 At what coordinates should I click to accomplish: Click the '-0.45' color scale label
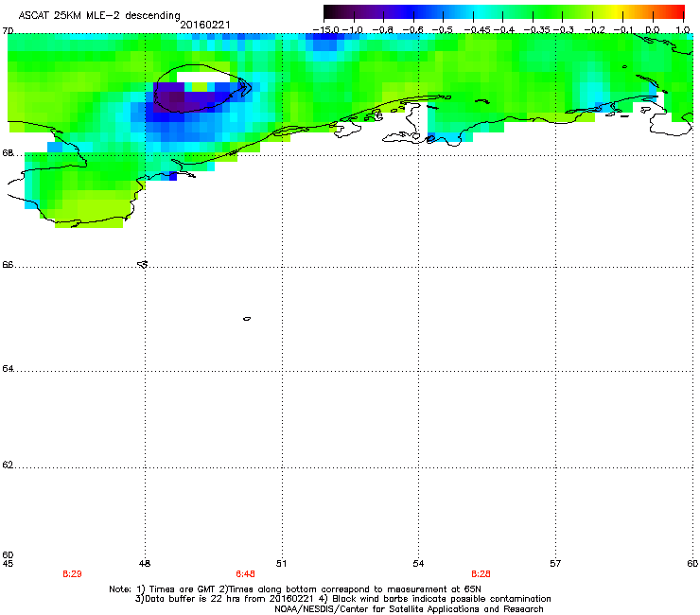pyautogui.click(x=478, y=30)
